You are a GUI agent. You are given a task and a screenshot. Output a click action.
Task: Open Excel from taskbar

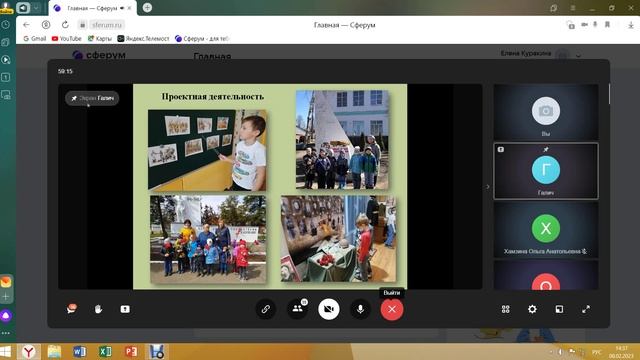(105, 351)
